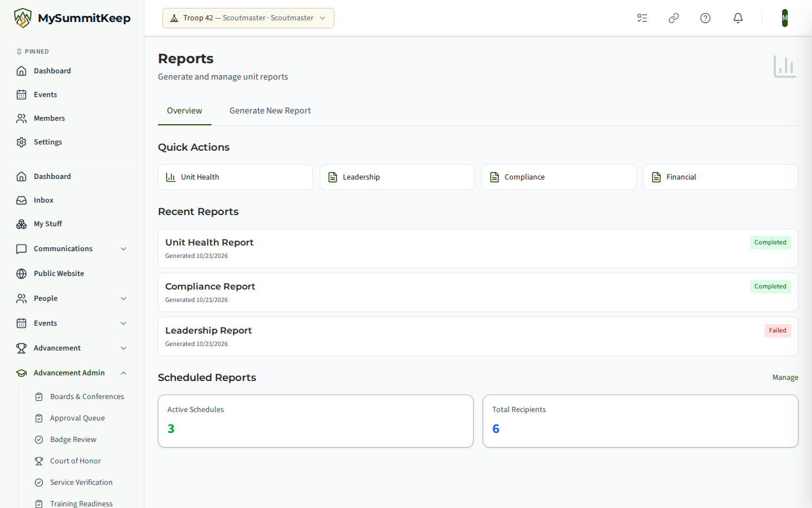812x508 pixels.
Task: Click the MySummitKeep logo
Action: pos(72,18)
